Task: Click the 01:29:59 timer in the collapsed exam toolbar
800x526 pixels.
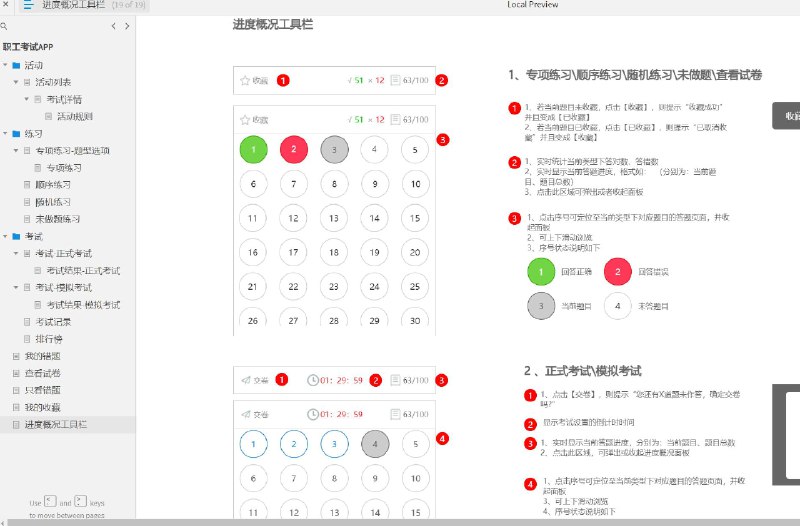Action: pyautogui.click(x=341, y=380)
